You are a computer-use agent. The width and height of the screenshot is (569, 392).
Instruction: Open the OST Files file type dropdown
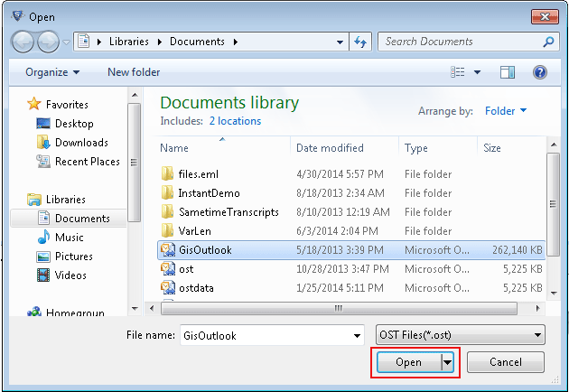coord(460,335)
